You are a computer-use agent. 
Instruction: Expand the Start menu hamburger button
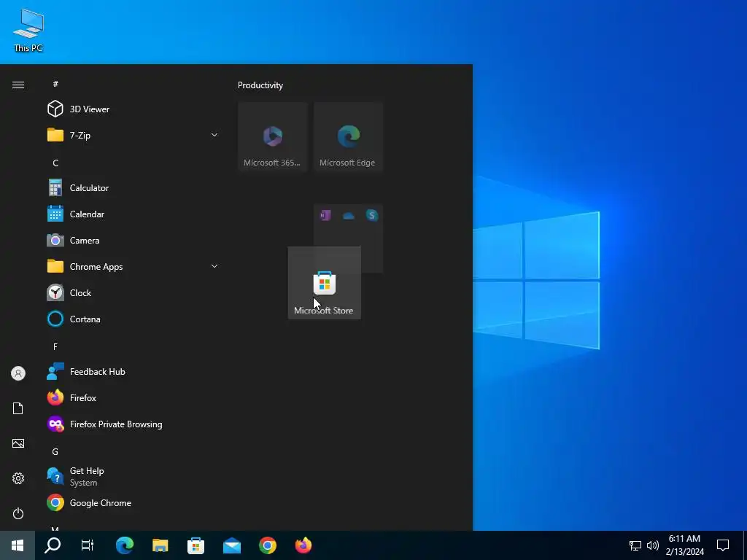point(18,85)
